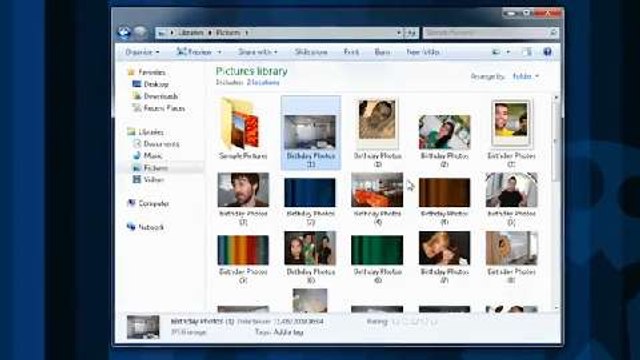Select Libraries in navigation pane
This screenshot has width=640, height=360.
pos(151,132)
